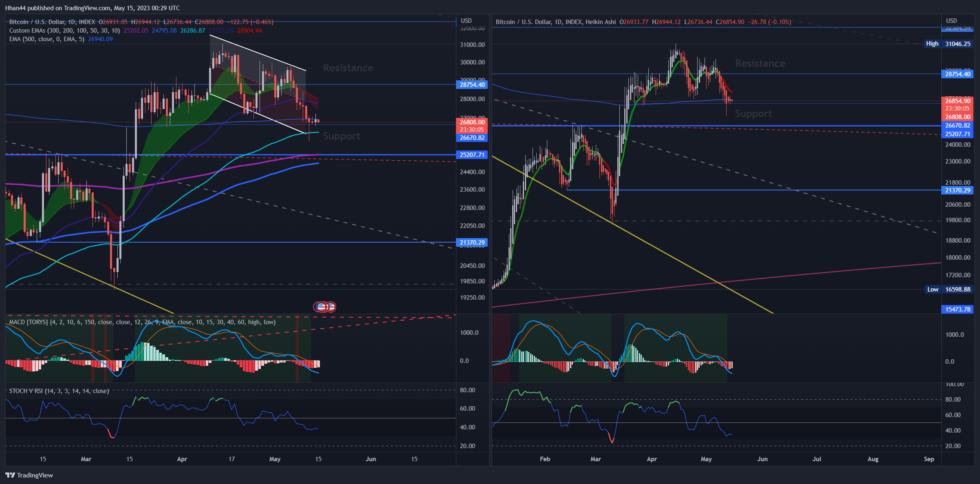Click the 21370.29 price label on left chart
Screen dimensions: 980x484
click(x=472, y=243)
